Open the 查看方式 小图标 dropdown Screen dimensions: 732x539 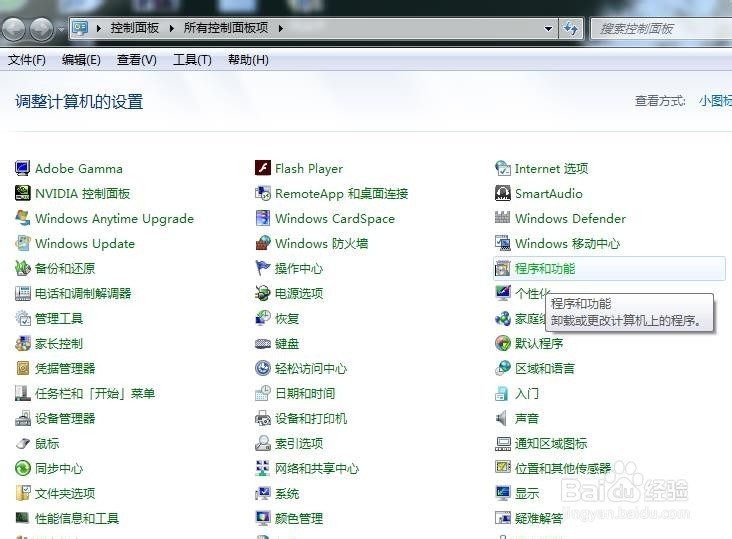pyautogui.click(x=715, y=100)
